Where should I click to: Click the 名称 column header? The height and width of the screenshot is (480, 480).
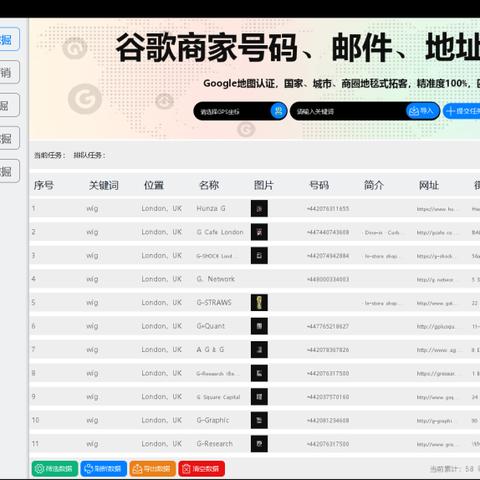209,185
